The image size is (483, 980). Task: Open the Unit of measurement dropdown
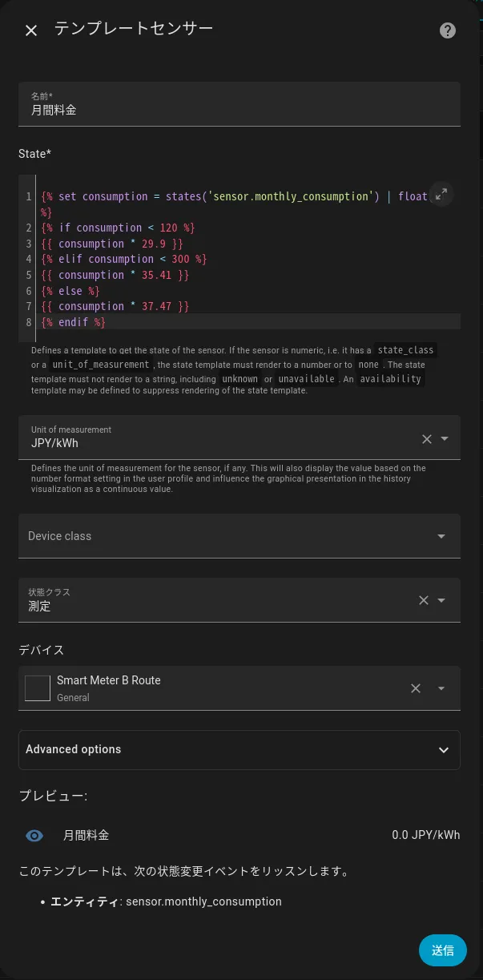coord(445,438)
